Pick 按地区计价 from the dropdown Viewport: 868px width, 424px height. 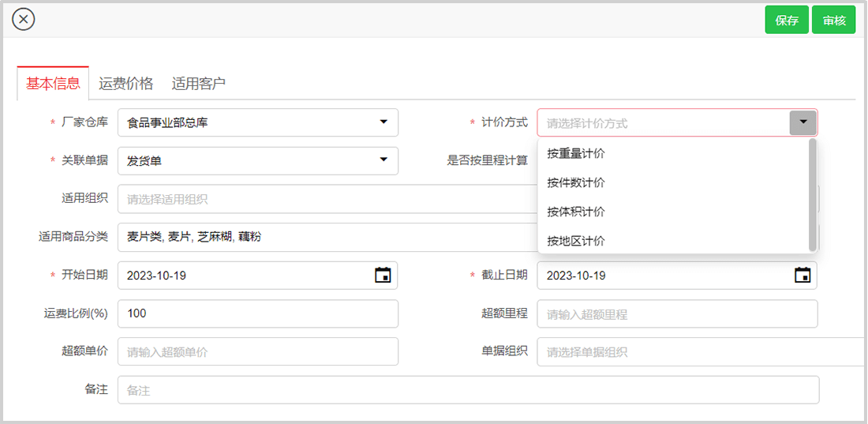[576, 241]
